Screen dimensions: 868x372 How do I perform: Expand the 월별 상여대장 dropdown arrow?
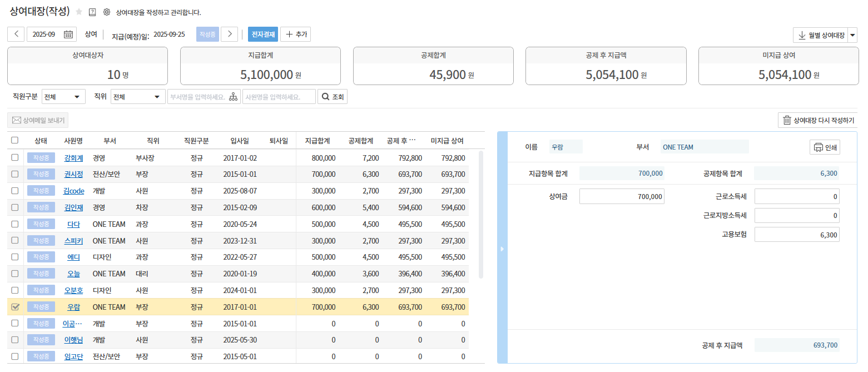click(852, 35)
